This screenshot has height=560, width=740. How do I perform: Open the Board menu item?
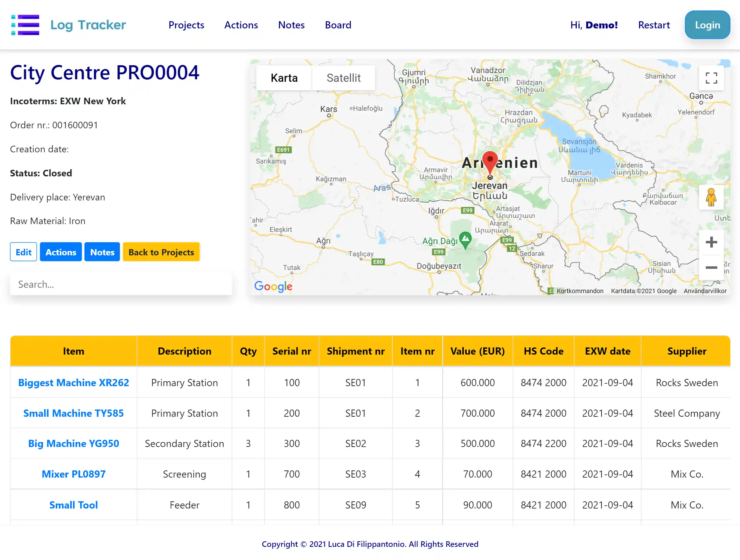pos(338,25)
